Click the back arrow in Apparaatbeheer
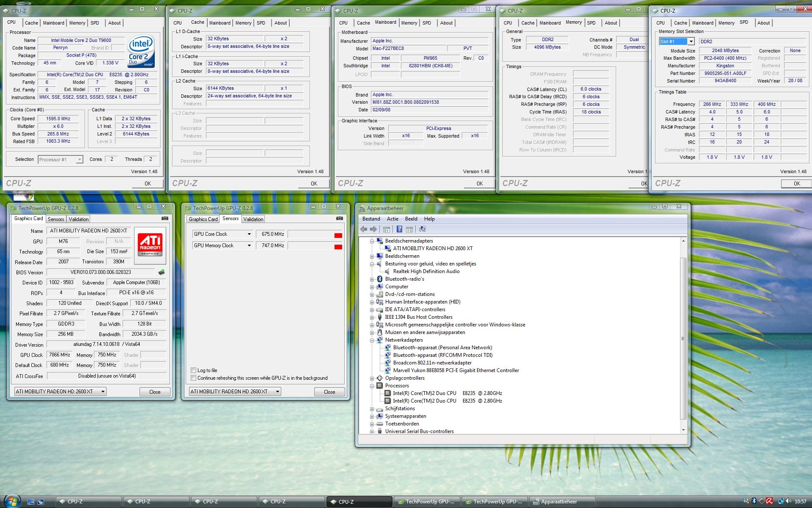Screen dimensions: 812x508 point(364,229)
